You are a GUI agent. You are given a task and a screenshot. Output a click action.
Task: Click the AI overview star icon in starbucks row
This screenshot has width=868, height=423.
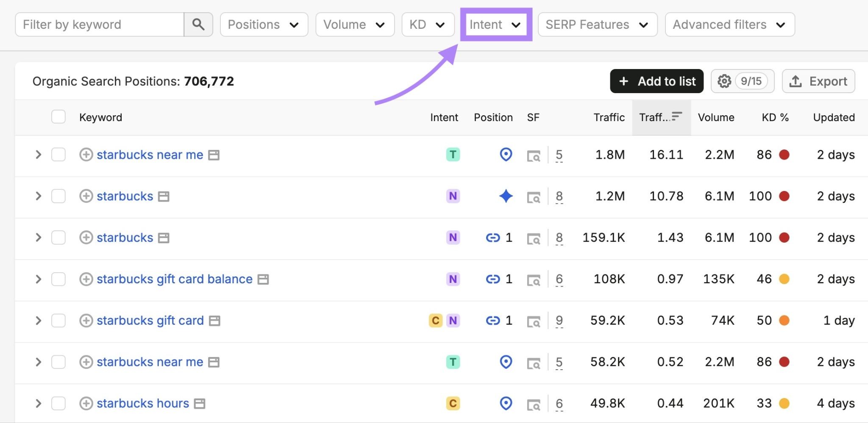[506, 196]
